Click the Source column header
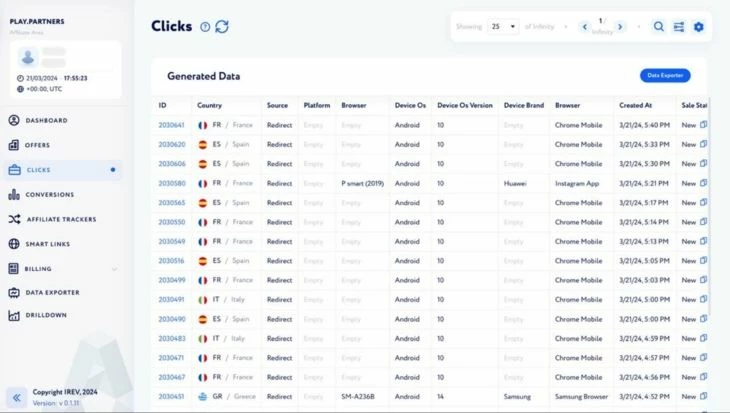The height and width of the screenshot is (413, 730). [277, 105]
